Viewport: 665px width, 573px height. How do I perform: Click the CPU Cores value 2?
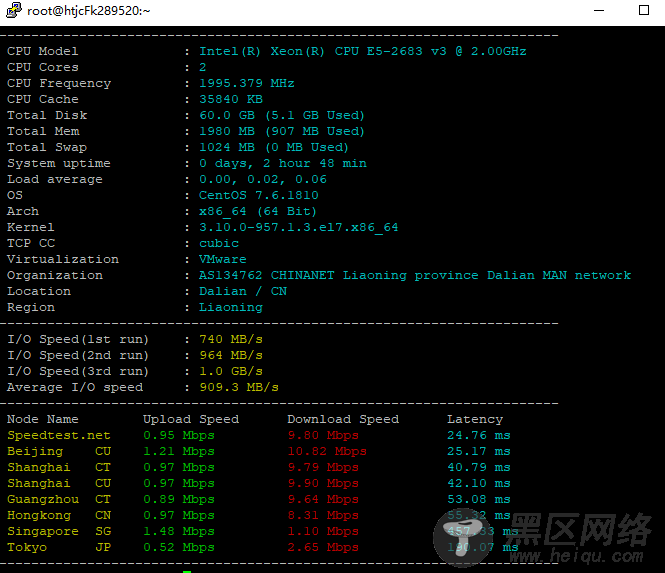click(203, 67)
